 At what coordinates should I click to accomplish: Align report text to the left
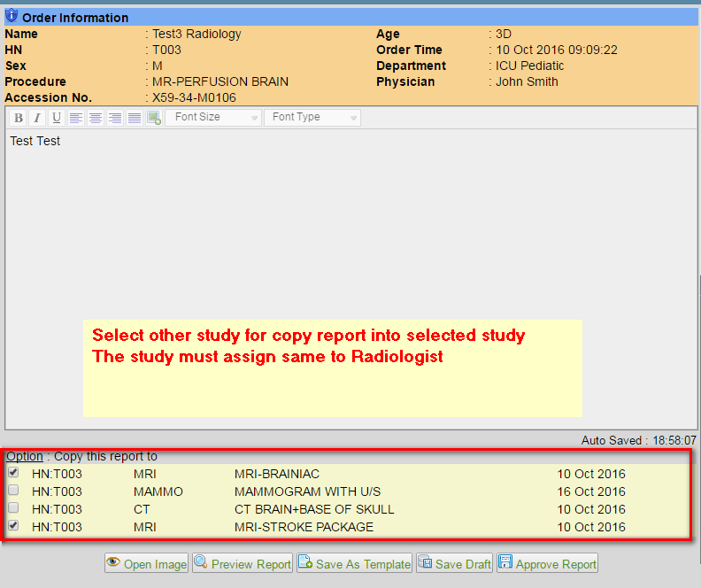[76, 118]
